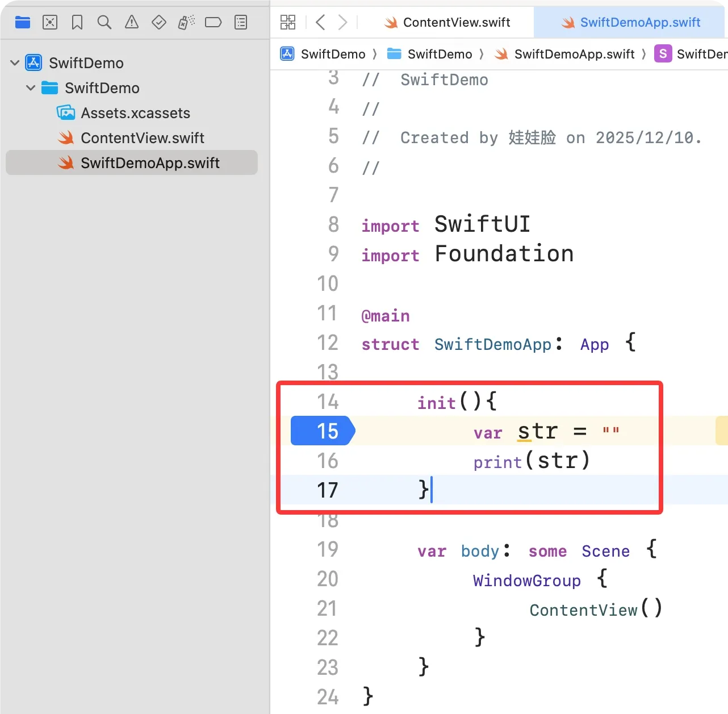This screenshot has width=728, height=714.
Task: Go back in editor history
Action: pos(320,22)
